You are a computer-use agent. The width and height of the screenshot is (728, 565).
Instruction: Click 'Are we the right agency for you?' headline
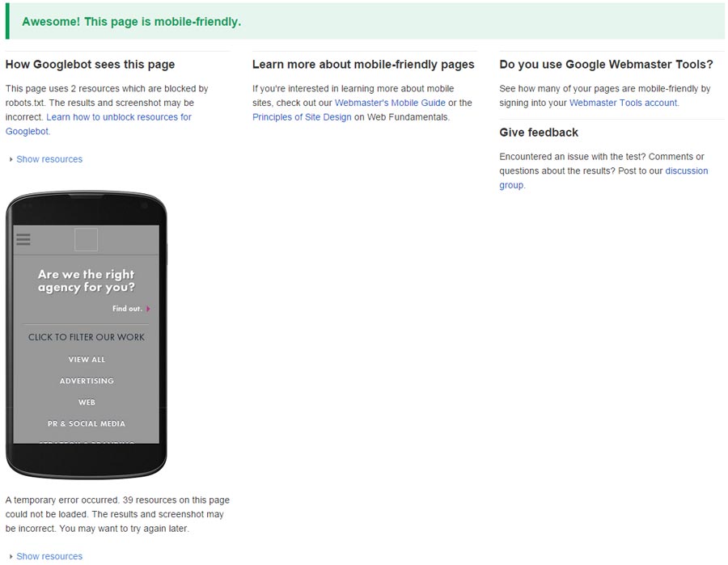[x=87, y=280]
